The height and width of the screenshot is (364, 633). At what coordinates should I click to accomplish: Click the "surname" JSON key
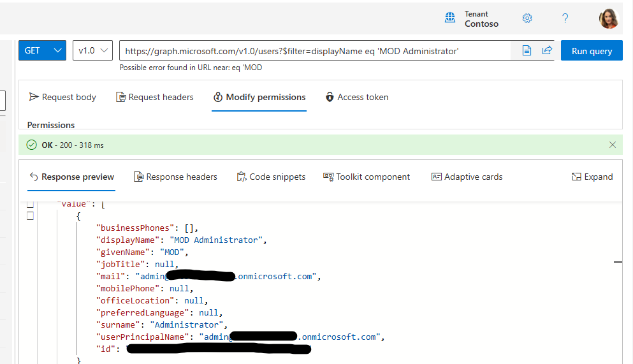(x=118, y=325)
